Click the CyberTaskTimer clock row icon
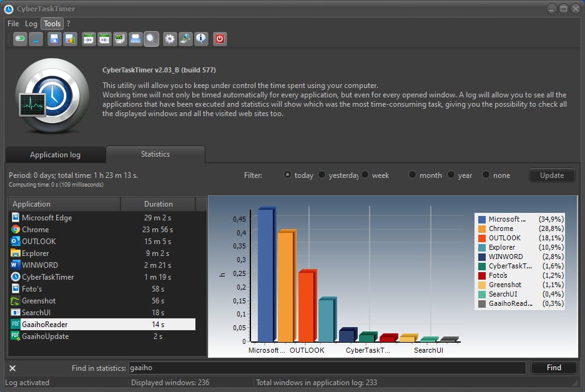This screenshot has width=585, height=392. coord(16,277)
